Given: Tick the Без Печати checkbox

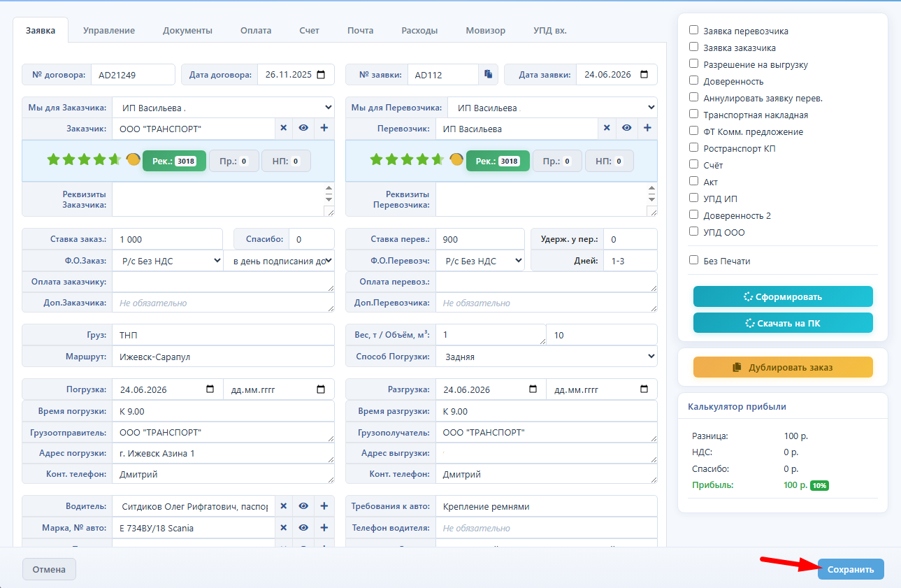Looking at the screenshot, I should point(693,260).
